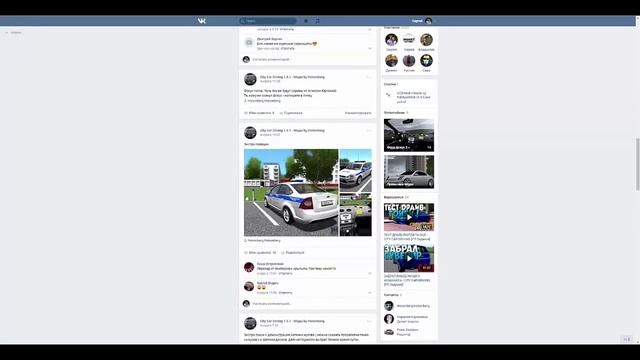The width and height of the screenshot is (640, 360).
Task: Open options menu of the Форд Focus text post
Action: tap(369, 77)
